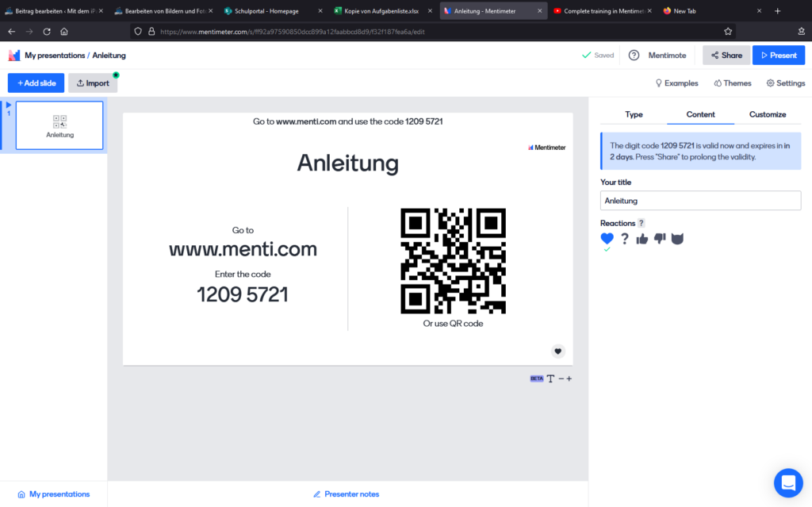Click the Add slide button
This screenshot has height=507, width=812.
36,83
